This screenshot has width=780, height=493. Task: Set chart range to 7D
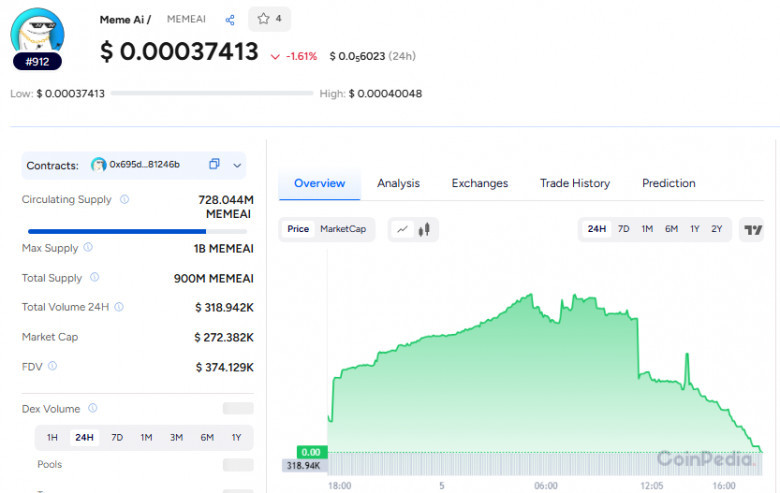coord(623,229)
